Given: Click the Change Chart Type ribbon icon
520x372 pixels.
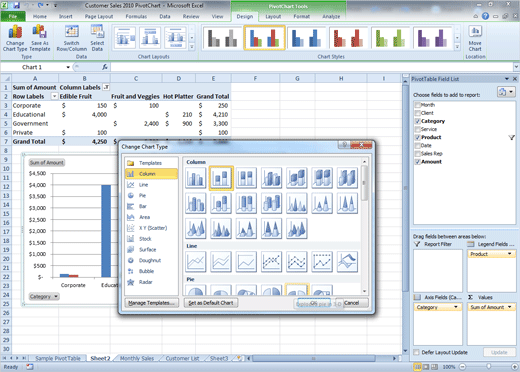Looking at the screenshot, I should click(15, 38).
